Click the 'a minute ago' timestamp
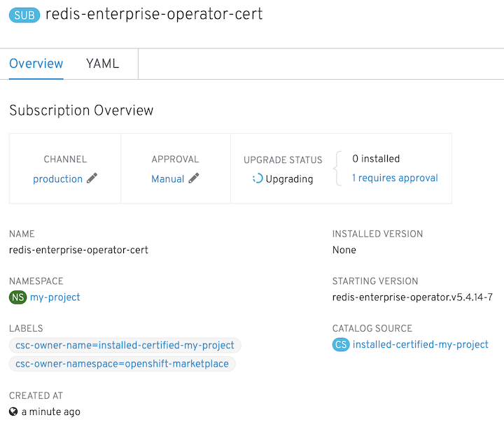This screenshot has height=424, width=504. (x=51, y=412)
